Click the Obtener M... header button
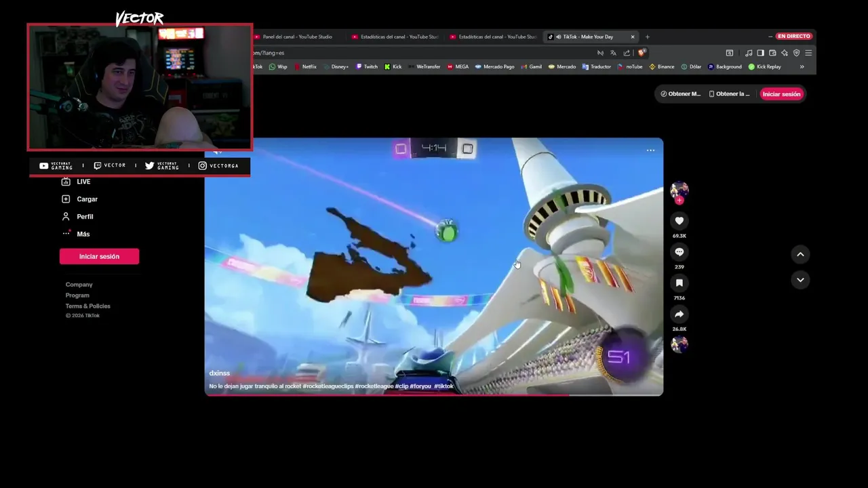 (680, 94)
